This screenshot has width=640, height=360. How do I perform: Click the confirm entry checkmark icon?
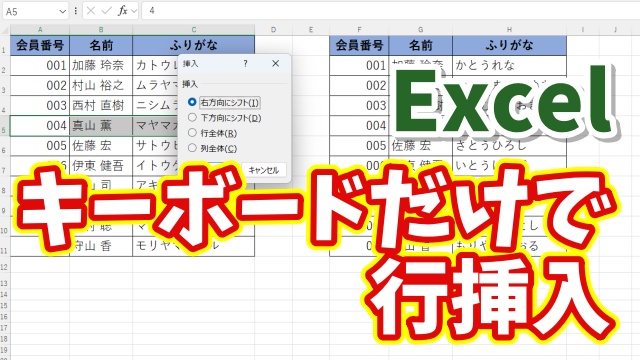pyautogui.click(x=107, y=11)
